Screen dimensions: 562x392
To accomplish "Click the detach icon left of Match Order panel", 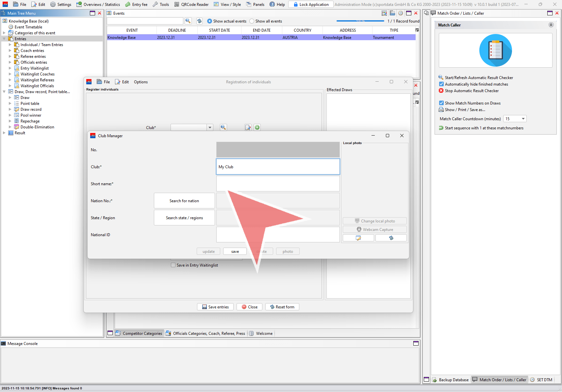I will point(426,13).
